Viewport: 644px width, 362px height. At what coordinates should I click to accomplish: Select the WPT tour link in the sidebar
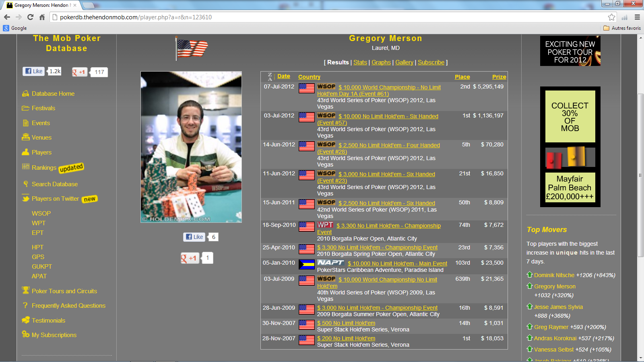(x=39, y=223)
